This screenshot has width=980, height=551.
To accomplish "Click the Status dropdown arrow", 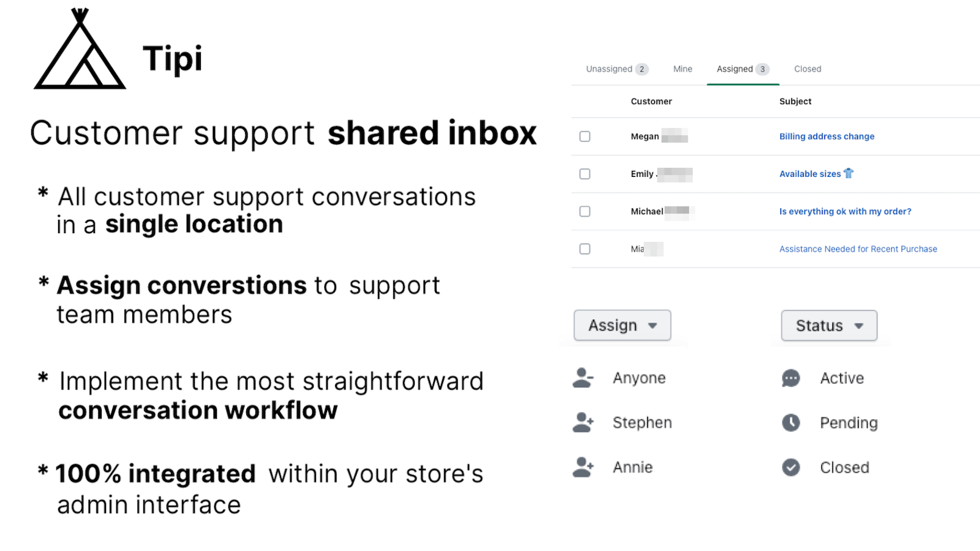I will (859, 326).
